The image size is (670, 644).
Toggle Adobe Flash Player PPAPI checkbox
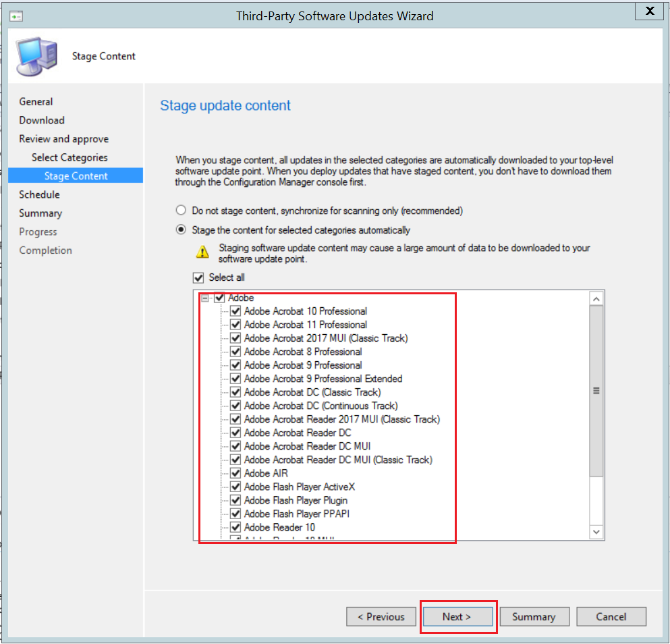[x=235, y=514]
